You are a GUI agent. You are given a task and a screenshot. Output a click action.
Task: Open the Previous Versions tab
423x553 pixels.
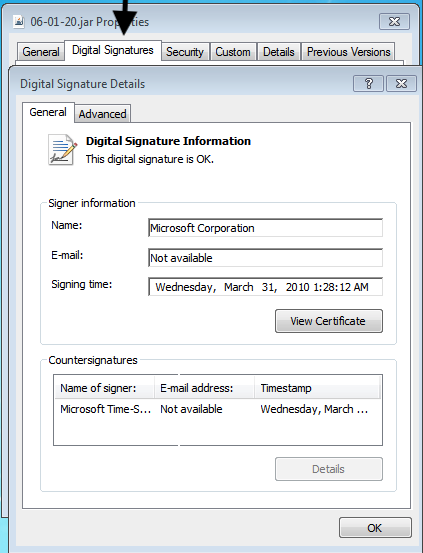click(348, 52)
